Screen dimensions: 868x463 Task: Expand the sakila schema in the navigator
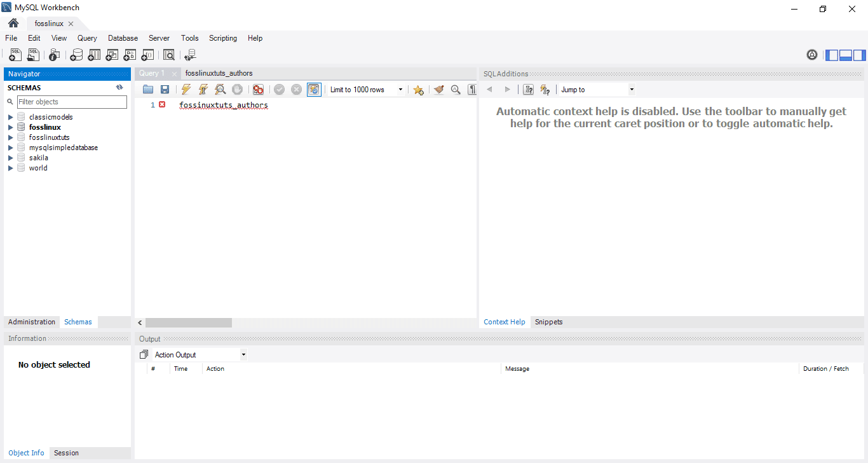tap(10, 157)
